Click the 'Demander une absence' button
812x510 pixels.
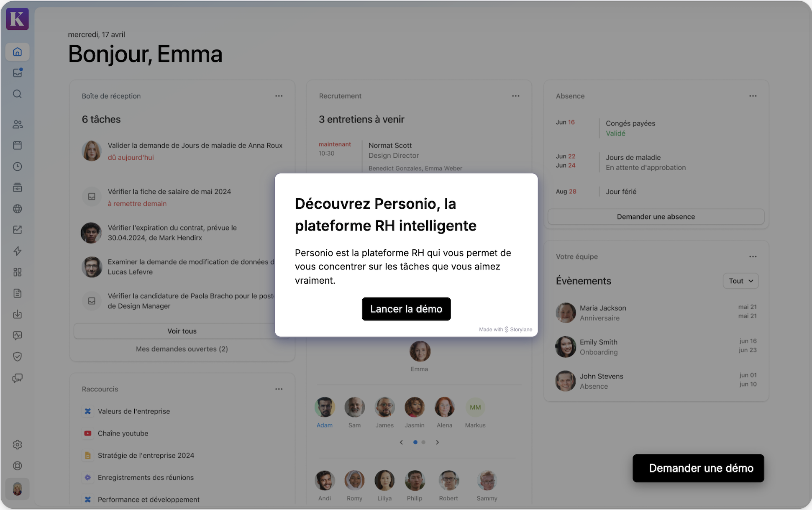(x=656, y=216)
